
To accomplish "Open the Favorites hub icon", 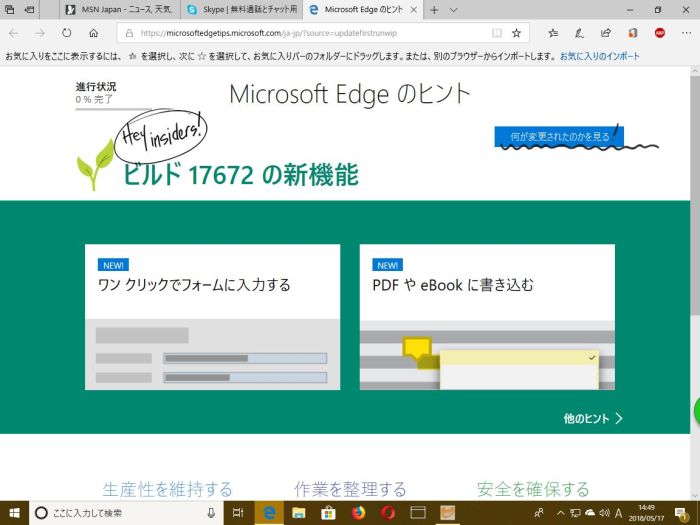I will (553, 33).
